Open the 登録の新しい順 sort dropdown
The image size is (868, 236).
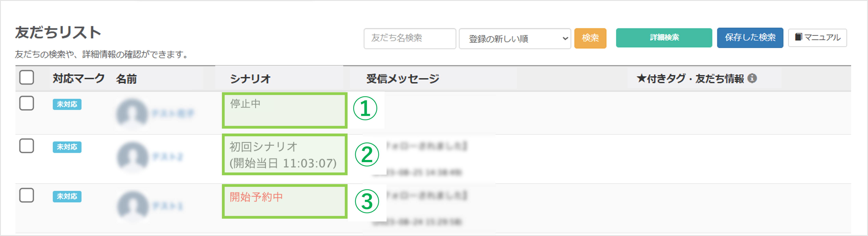[515, 39]
